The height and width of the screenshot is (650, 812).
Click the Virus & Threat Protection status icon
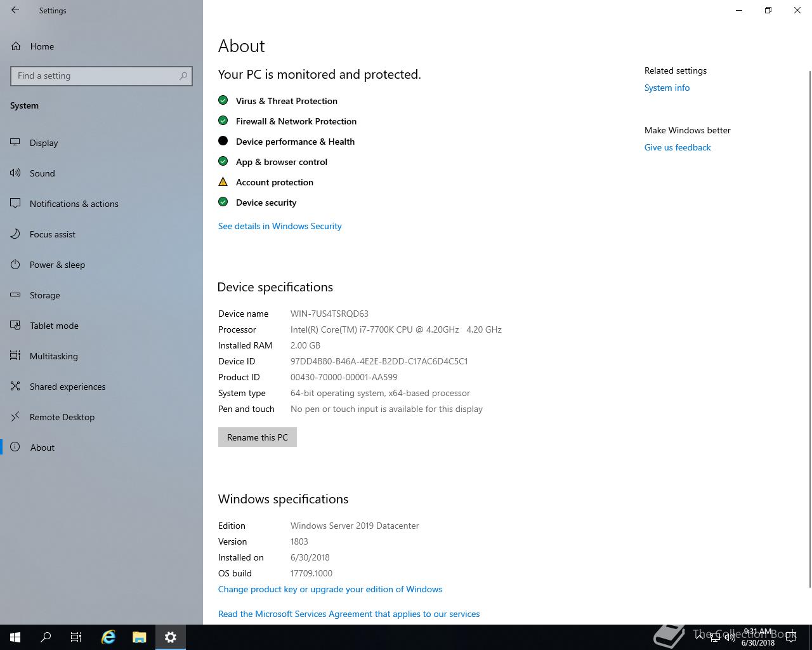(x=223, y=100)
